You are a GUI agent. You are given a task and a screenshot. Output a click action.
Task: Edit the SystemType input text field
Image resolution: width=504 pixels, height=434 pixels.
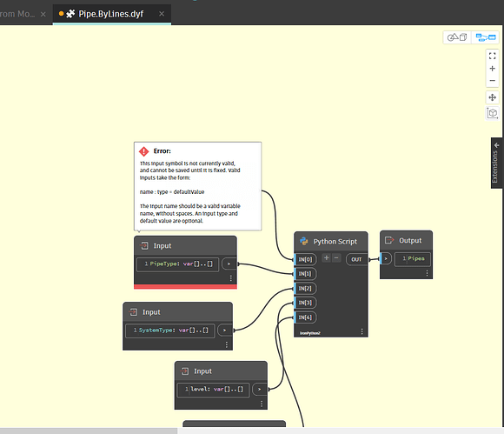(x=170, y=331)
